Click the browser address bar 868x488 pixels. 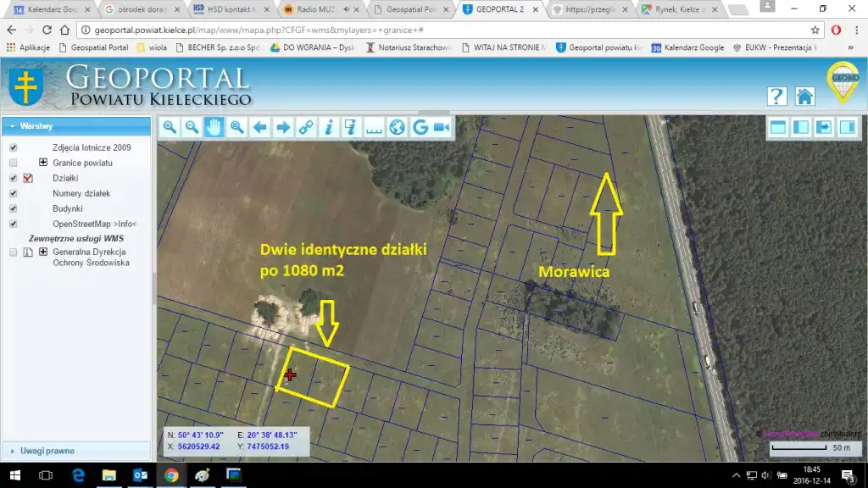point(441,30)
